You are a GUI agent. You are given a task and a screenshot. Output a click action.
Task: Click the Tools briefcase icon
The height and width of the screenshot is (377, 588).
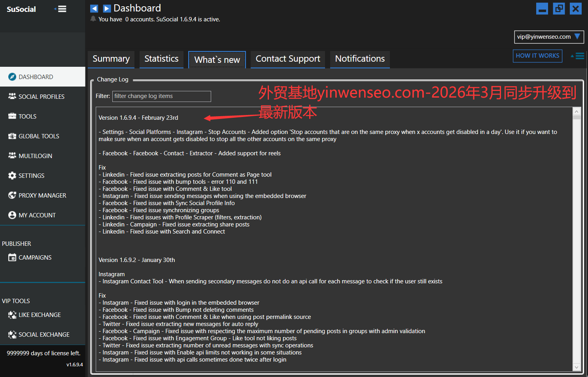coord(12,116)
